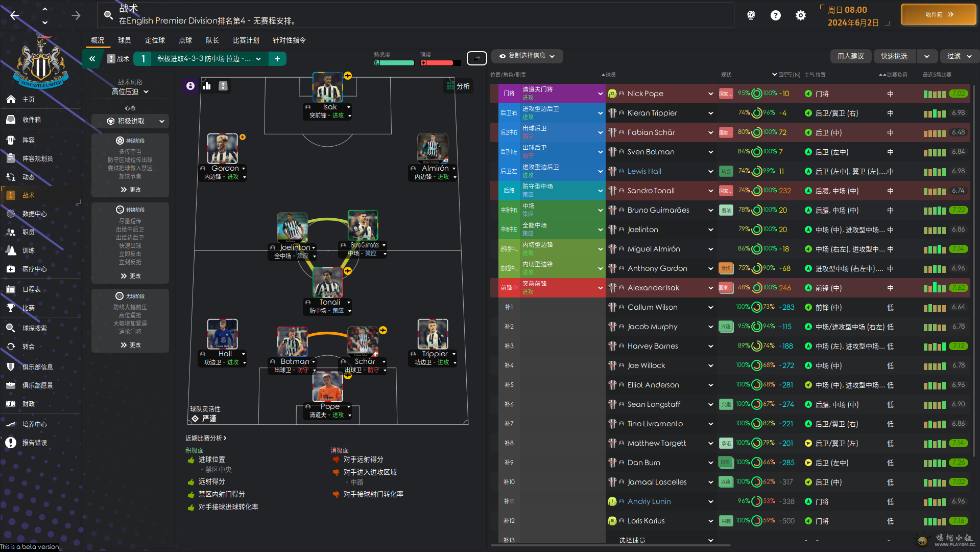Click 收件箱 continue button top right
Image resolution: width=980 pixels, height=552 pixels.
click(939, 14)
